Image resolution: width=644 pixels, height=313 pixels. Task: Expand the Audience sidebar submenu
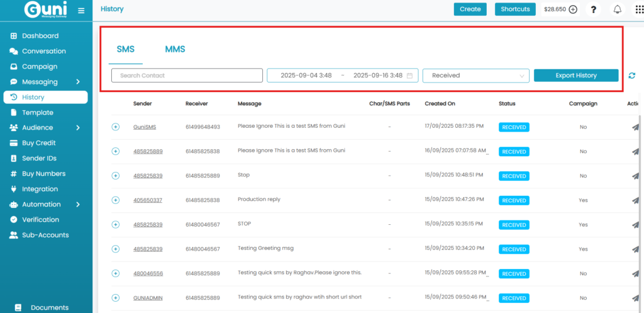click(x=77, y=128)
